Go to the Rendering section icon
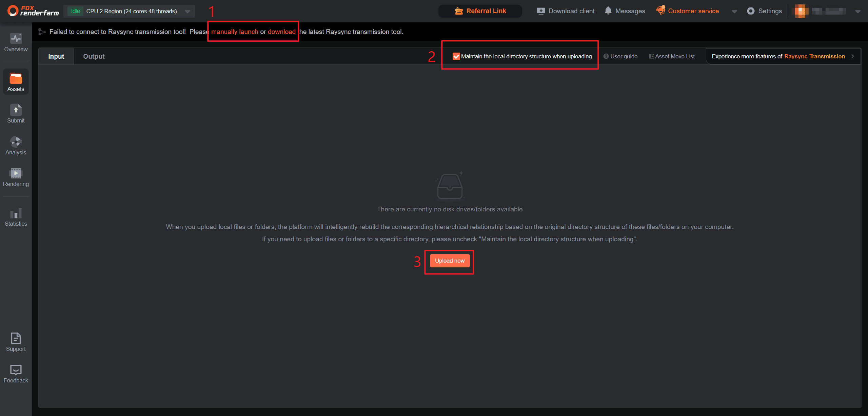 point(16,173)
